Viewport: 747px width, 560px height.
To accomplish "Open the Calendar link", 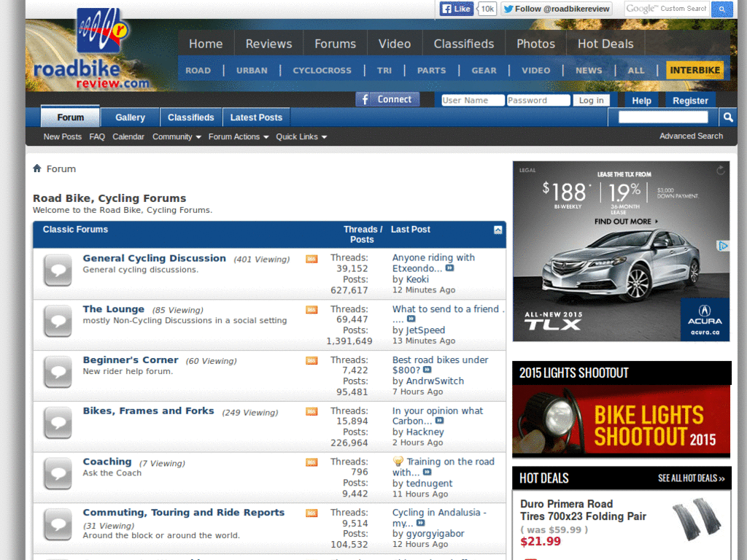I will pyautogui.click(x=128, y=136).
